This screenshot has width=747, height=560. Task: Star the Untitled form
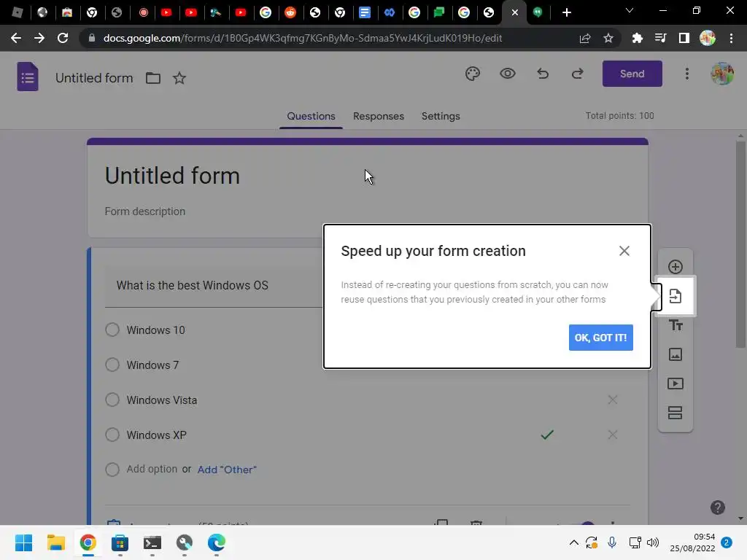(179, 77)
